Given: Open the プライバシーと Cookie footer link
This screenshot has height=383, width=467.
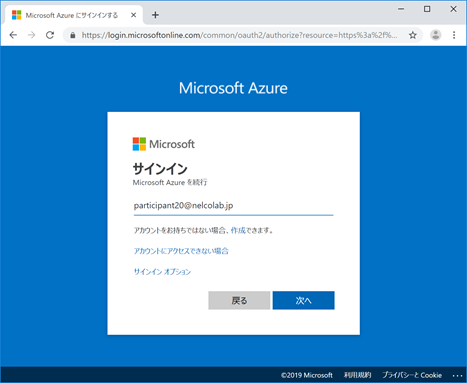Looking at the screenshot, I should click(412, 375).
